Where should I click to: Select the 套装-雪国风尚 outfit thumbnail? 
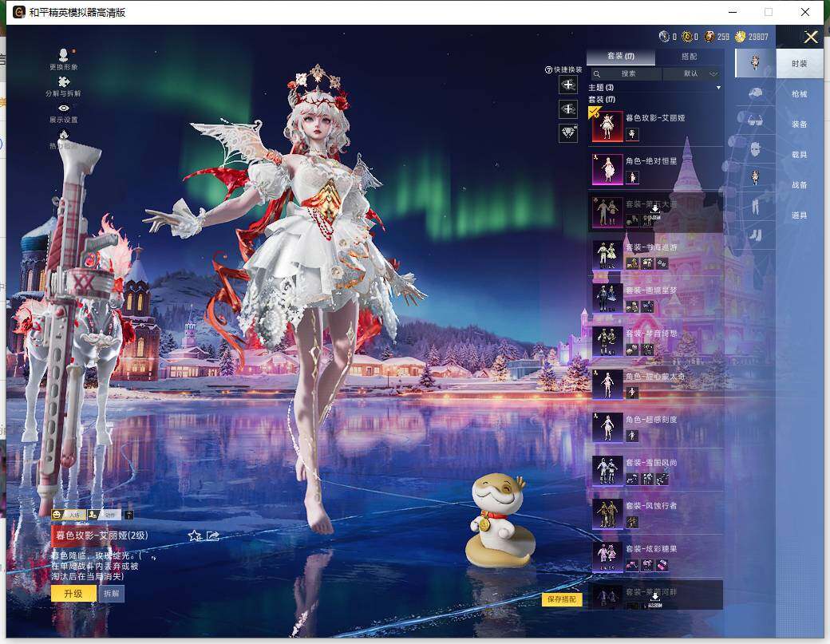coord(607,471)
